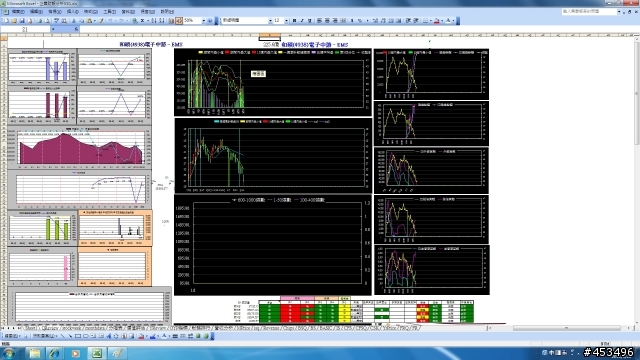640x360 pixels.
Task: Increase indent icon
Action: point(416,20)
